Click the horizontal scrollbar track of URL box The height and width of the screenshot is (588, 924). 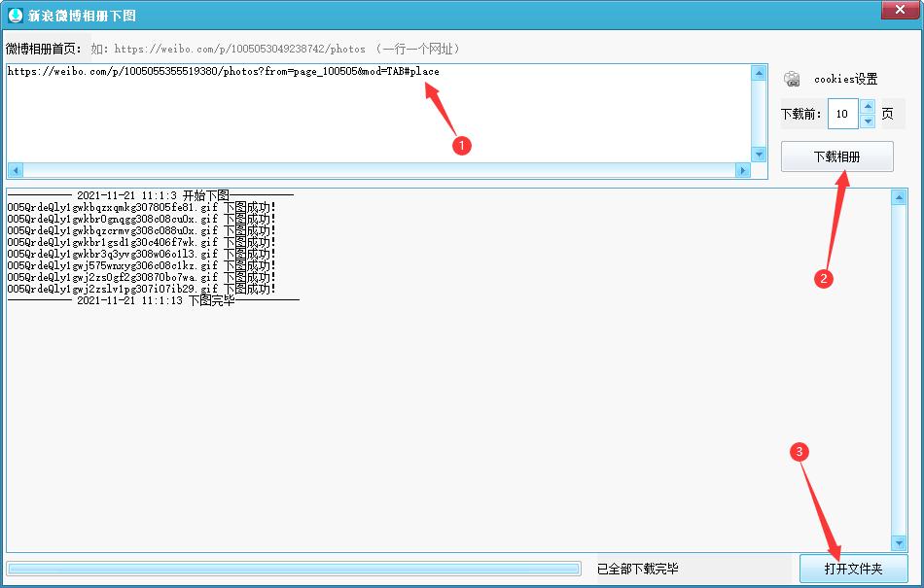[x=379, y=170]
